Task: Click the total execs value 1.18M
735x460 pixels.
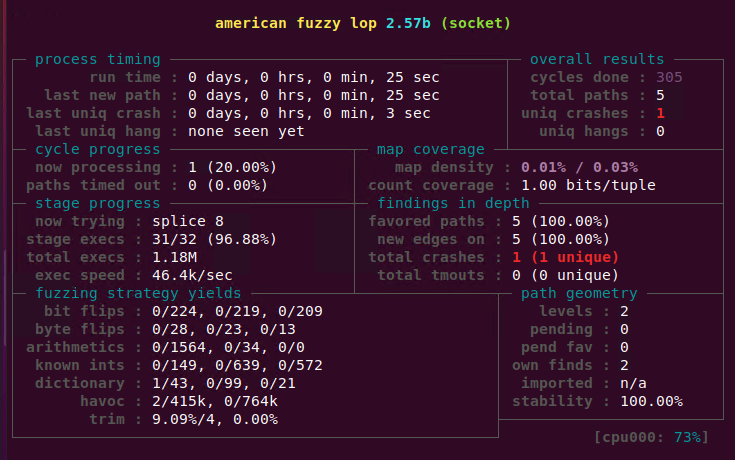Action: click(x=174, y=257)
